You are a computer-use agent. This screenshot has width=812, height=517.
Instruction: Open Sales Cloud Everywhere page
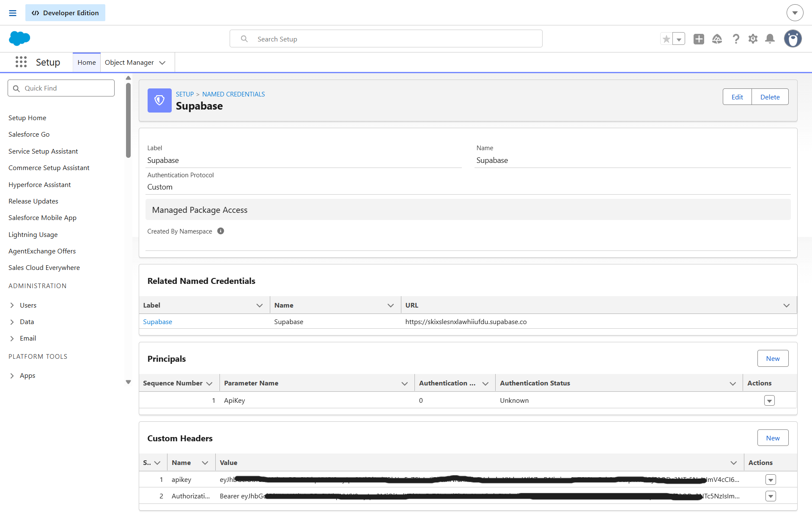tap(44, 267)
